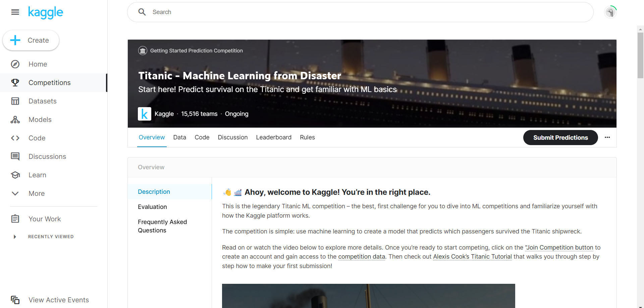Click View Active Events label
The width and height of the screenshot is (644, 308).
(x=59, y=300)
